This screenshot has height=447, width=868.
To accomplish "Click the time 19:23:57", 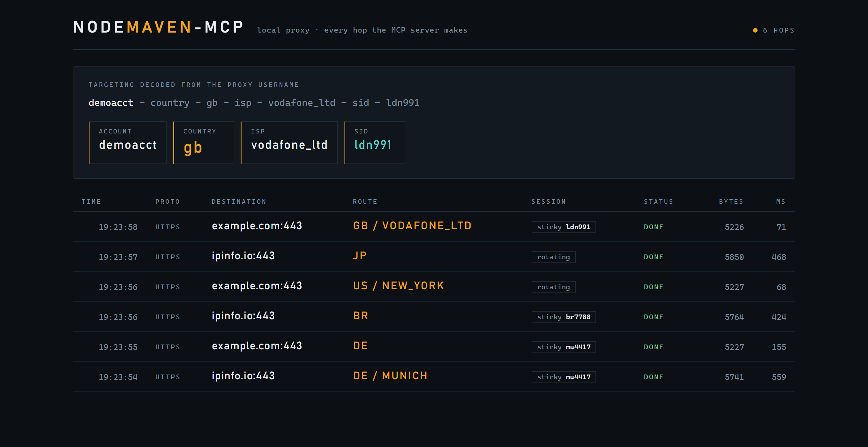I will pos(118,257).
